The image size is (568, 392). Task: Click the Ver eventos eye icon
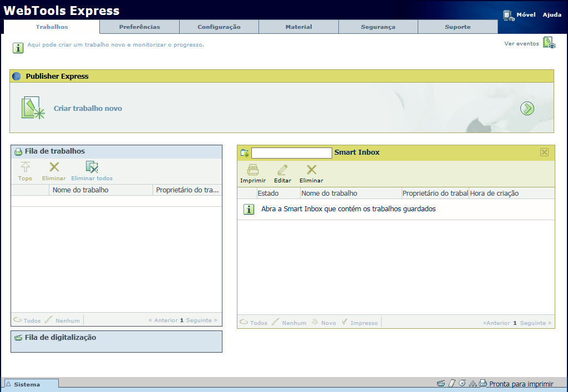[x=549, y=43]
